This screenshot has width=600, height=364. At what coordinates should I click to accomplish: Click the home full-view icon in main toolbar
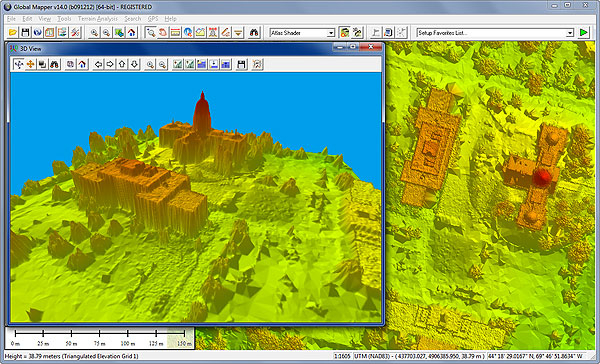click(132, 33)
